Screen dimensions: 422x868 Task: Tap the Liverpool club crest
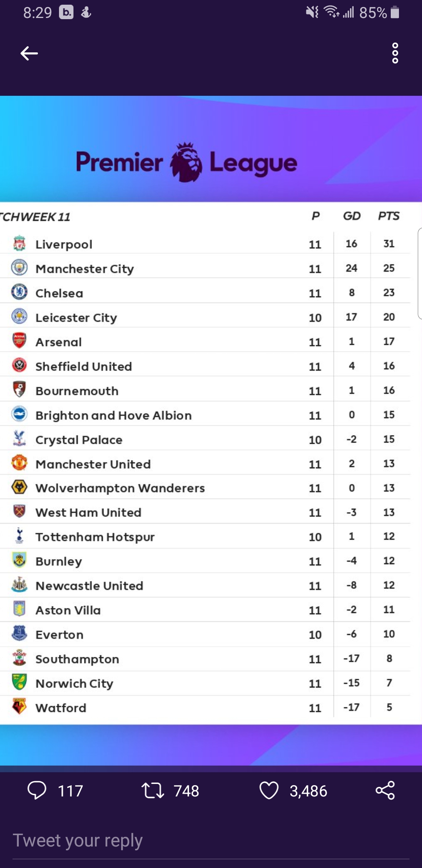pos(19,243)
